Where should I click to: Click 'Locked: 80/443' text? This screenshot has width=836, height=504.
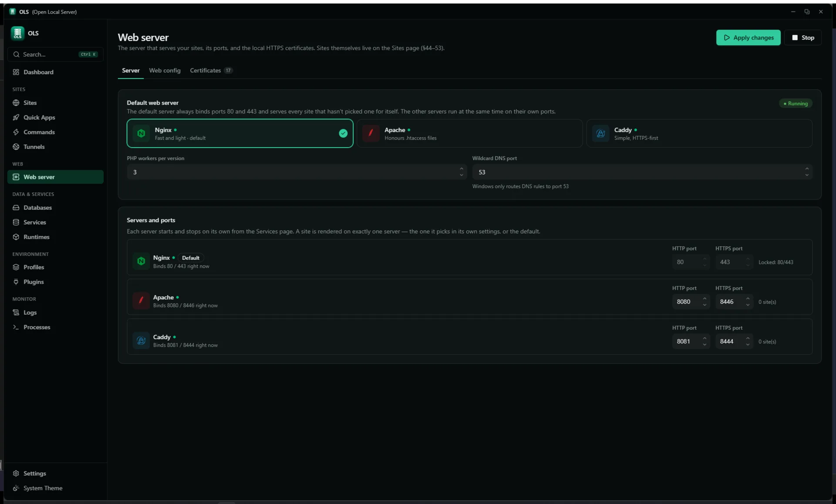(776, 262)
